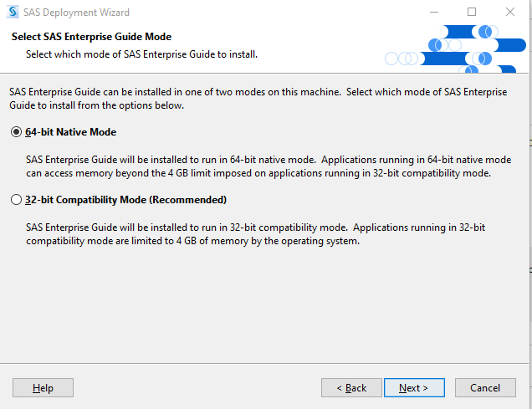This screenshot has width=532, height=409.
Task: Select the 64-bit Native Mode radio button
Action: point(16,132)
